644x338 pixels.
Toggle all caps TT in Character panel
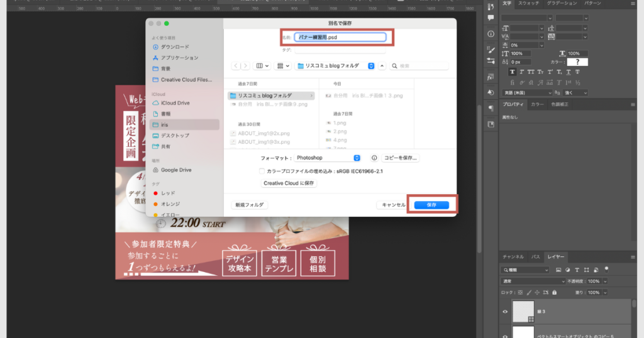(531, 72)
